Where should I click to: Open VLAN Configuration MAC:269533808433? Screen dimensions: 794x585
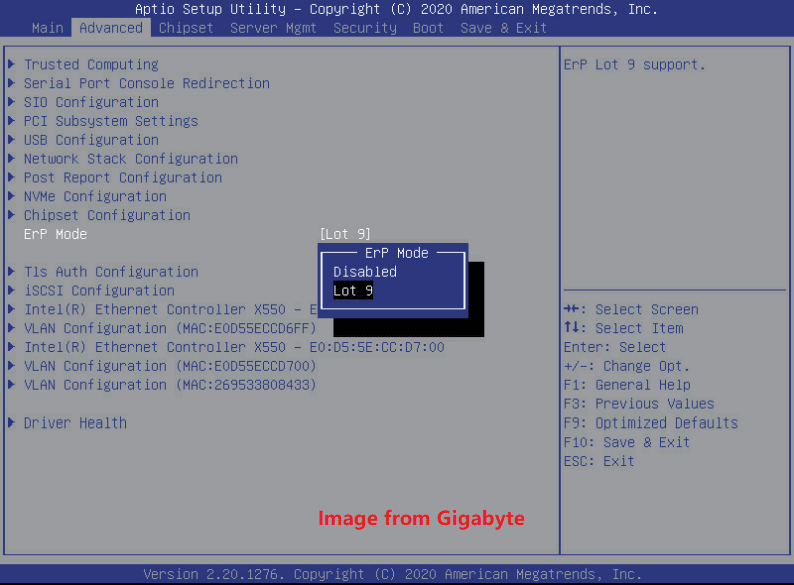170,385
